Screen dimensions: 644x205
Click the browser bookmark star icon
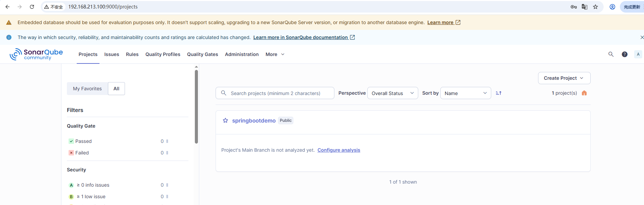coord(595,7)
